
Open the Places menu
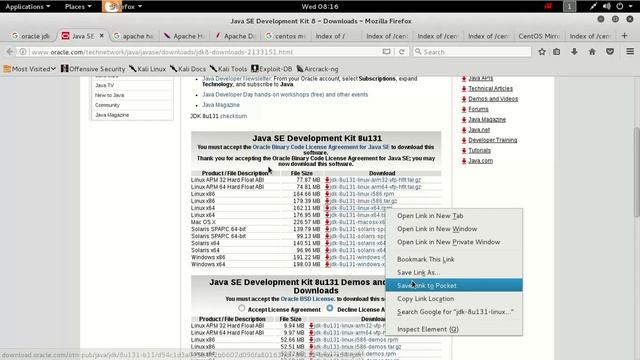[x=78, y=7]
